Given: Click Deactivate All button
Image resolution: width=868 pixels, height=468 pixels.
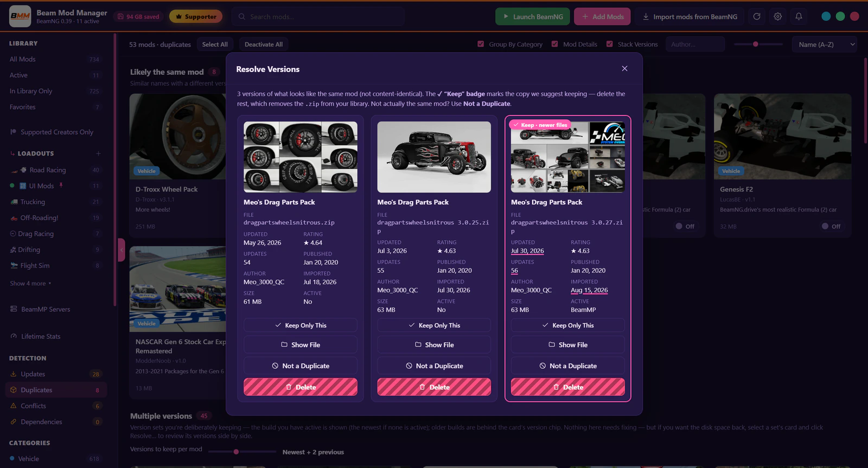Looking at the screenshot, I should 264,44.
